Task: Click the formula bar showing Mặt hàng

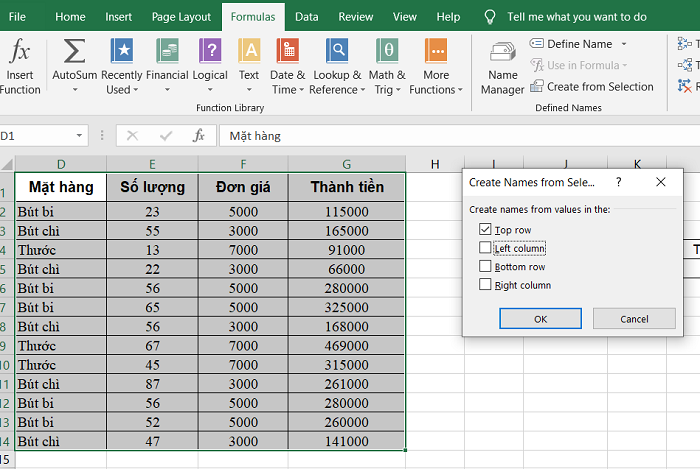Action: [x=459, y=136]
